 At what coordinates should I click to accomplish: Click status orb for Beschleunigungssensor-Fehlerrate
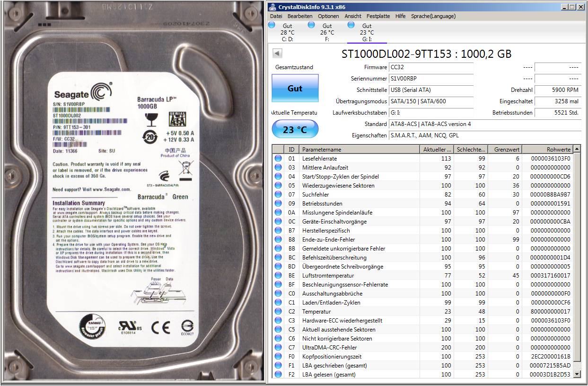pos(278,284)
